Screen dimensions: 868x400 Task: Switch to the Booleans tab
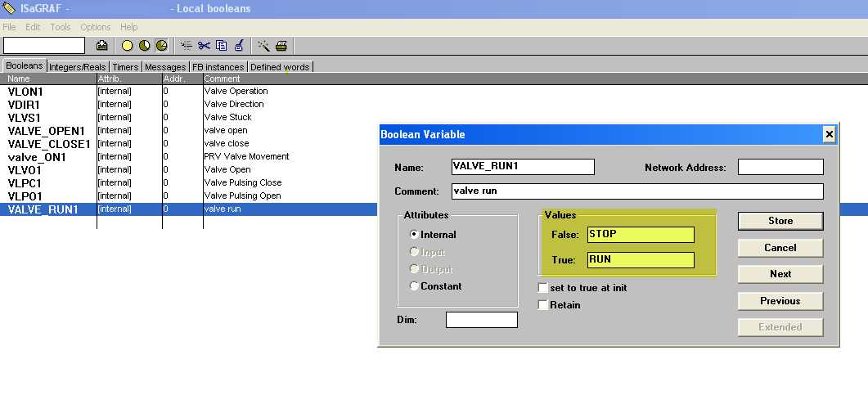point(25,65)
